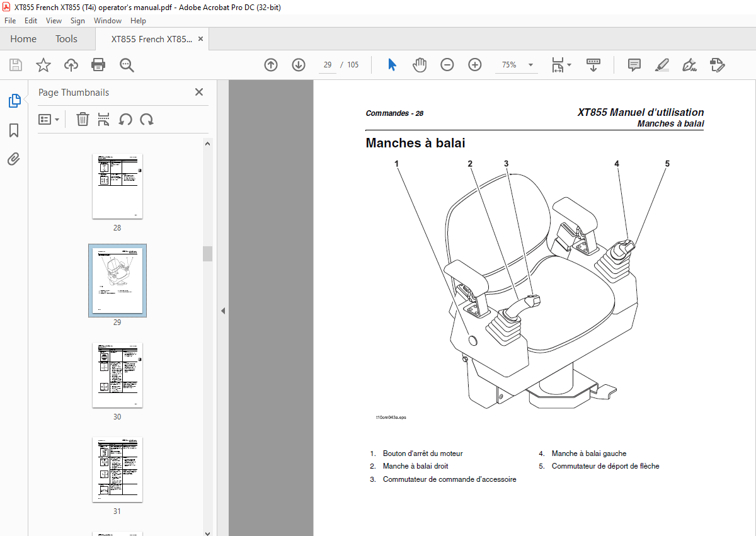Click the 'Manche à balai gauche' legend entry
The width and height of the screenshot is (756, 536).
pyautogui.click(x=589, y=453)
